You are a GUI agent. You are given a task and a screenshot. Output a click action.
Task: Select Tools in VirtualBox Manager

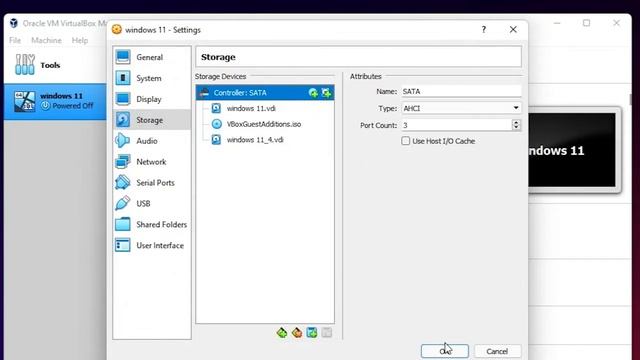55,65
